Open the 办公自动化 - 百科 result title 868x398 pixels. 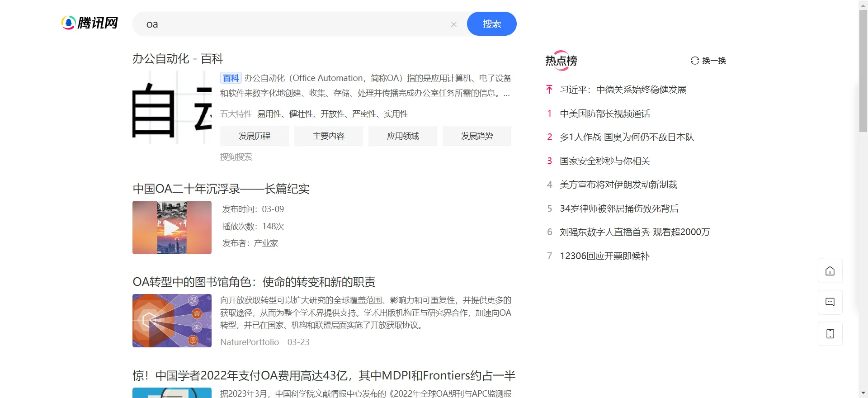(x=178, y=59)
